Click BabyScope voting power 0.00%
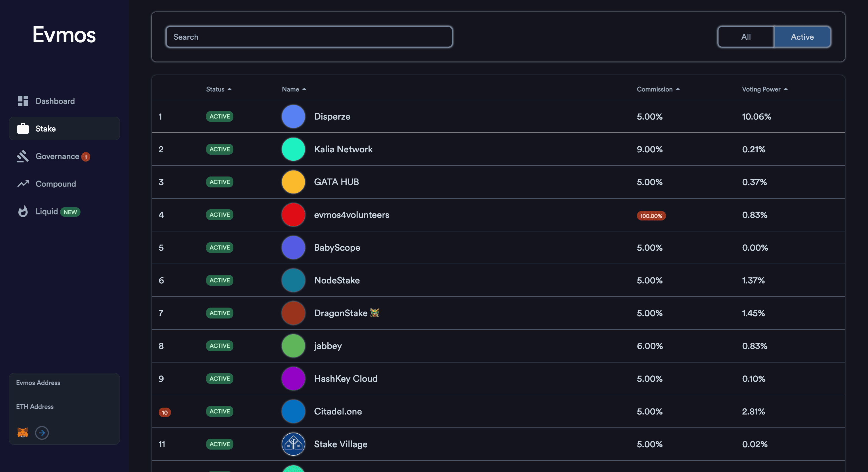Image resolution: width=868 pixels, height=472 pixels. (x=755, y=247)
